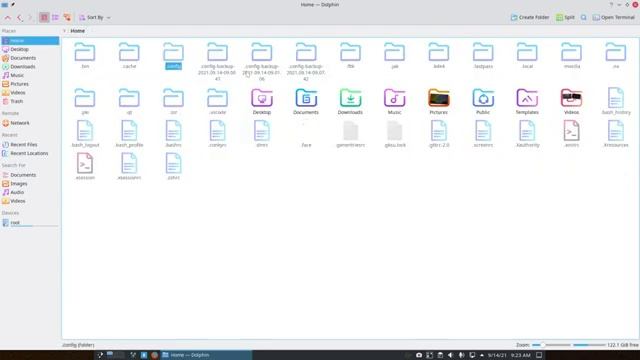
Task: Open Recent Files in sidebar
Action: (30, 144)
